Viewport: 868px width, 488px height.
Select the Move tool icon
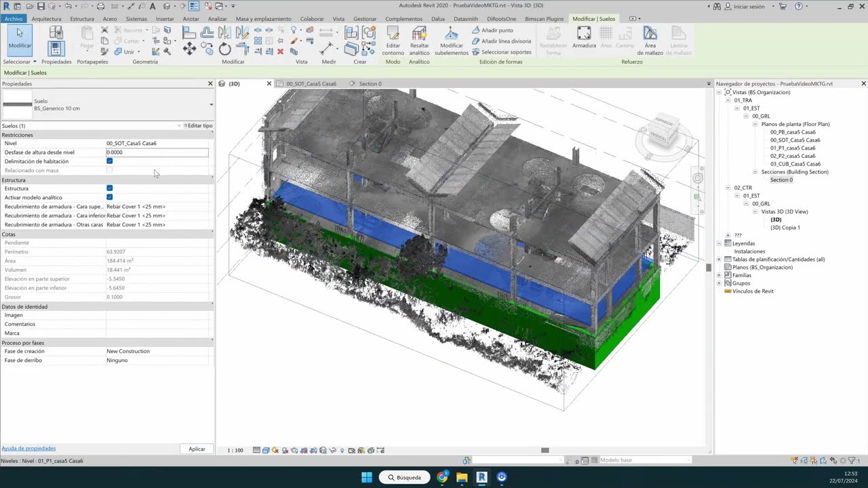[189, 49]
